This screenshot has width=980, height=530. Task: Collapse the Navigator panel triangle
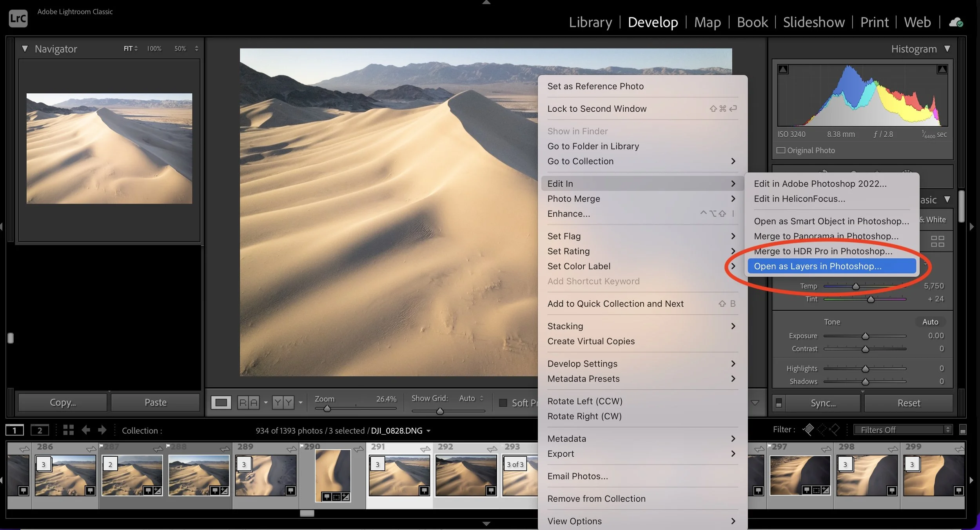[25, 49]
